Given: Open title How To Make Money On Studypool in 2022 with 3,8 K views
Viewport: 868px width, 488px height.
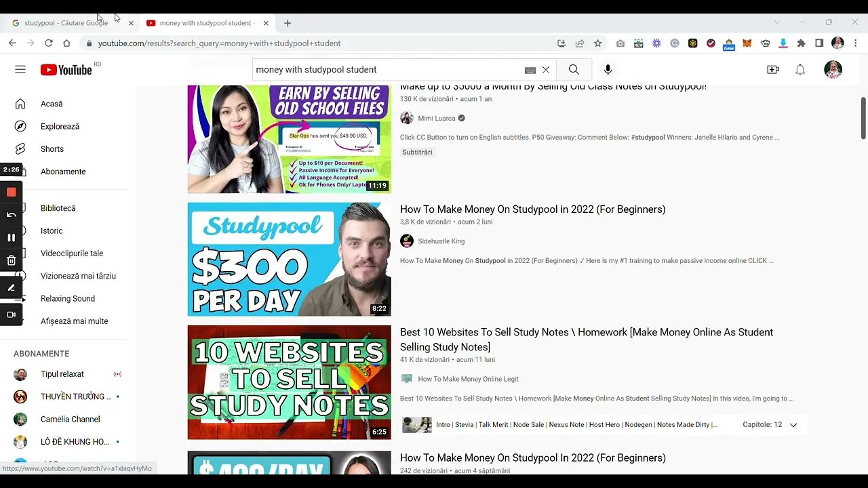Looking at the screenshot, I should [x=532, y=209].
